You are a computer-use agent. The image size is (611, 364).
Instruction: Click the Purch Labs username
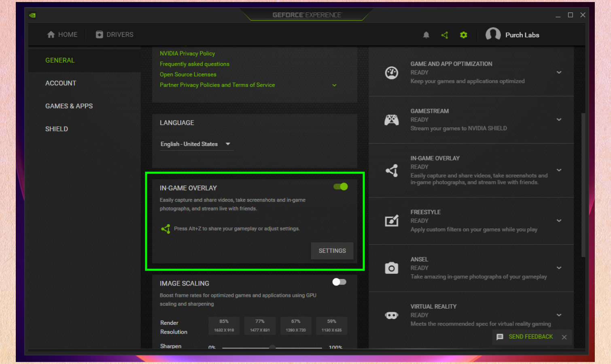pos(522,35)
